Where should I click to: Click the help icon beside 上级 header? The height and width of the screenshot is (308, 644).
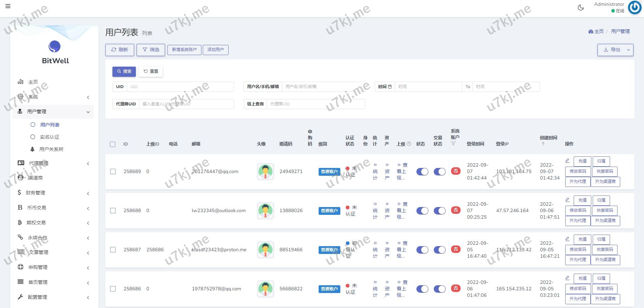(409, 144)
